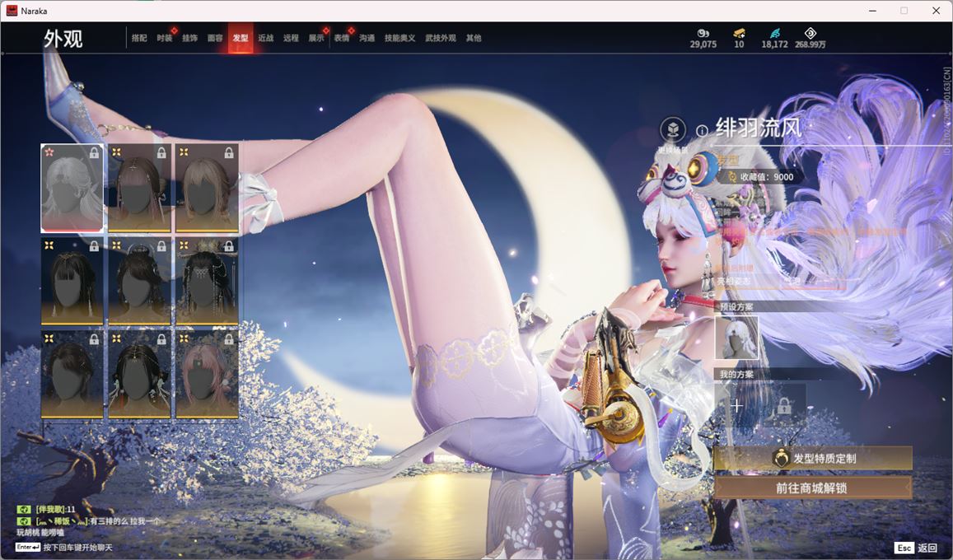Click the lock icon on pink hair thumbnail
Screen dimensions: 953x560
(228, 339)
